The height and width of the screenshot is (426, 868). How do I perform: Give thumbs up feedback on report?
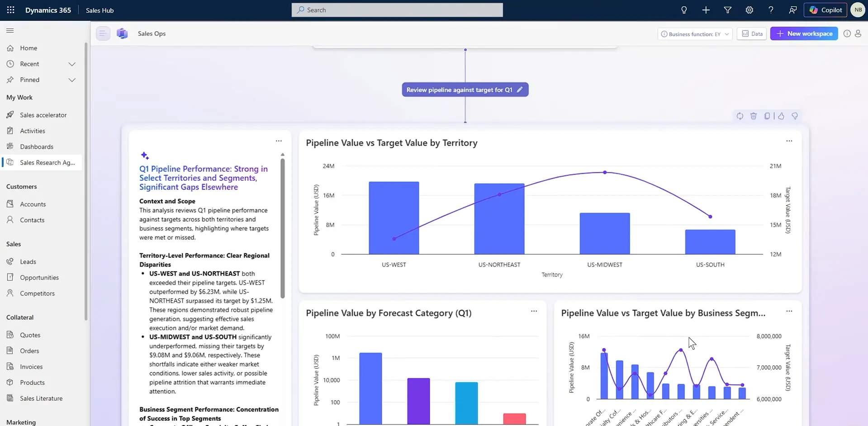pos(781,116)
